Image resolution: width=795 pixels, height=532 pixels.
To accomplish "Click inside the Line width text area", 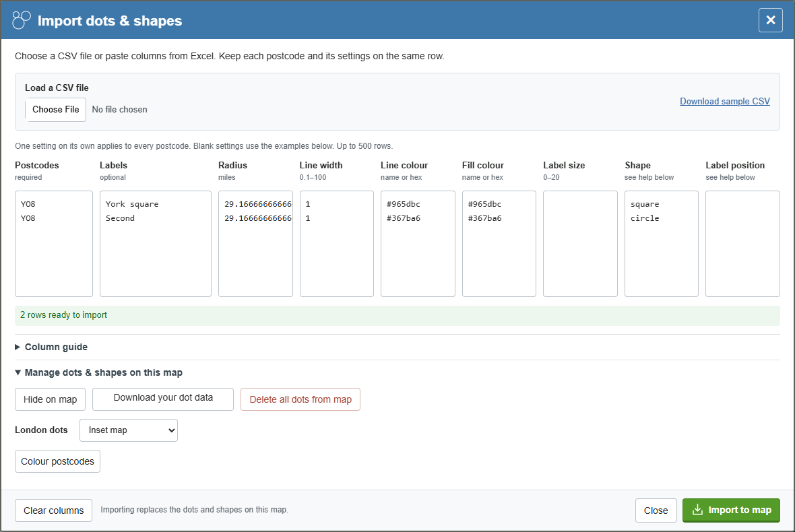I will (x=337, y=244).
